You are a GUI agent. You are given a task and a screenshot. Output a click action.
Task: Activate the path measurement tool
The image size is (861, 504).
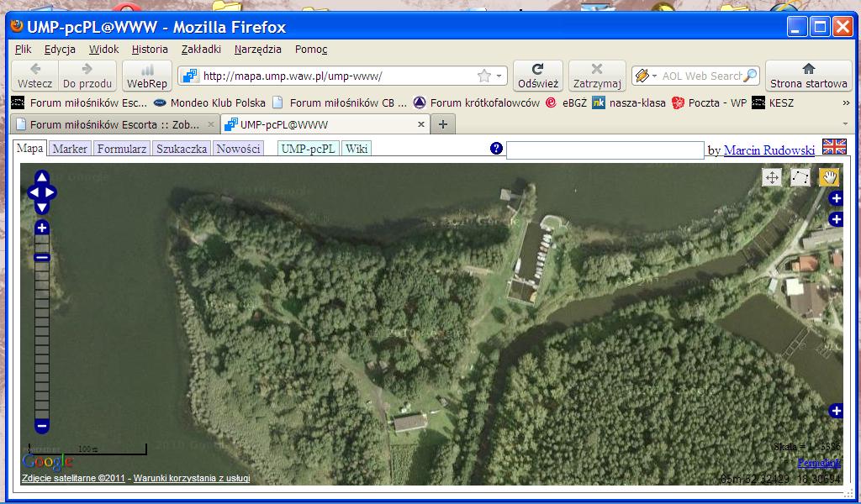(800, 177)
